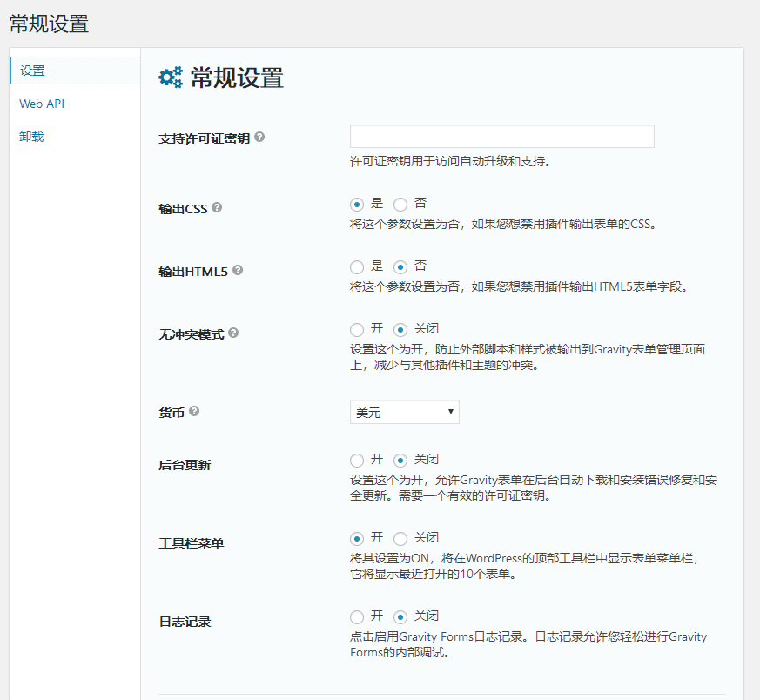Click the 输出CSS setting label
Viewport: 760px width, 700px height.
tap(183, 209)
